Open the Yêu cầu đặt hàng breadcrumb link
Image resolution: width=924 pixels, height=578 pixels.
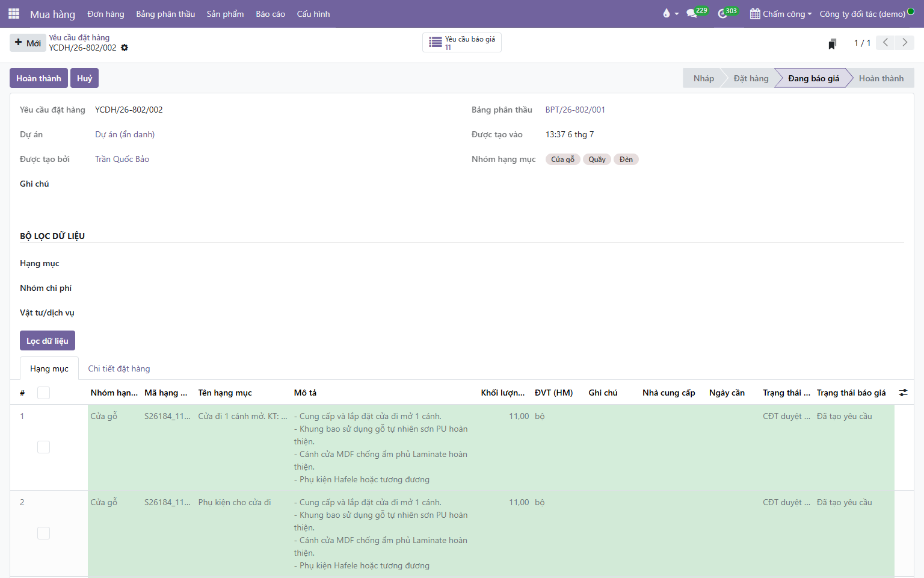(x=79, y=37)
